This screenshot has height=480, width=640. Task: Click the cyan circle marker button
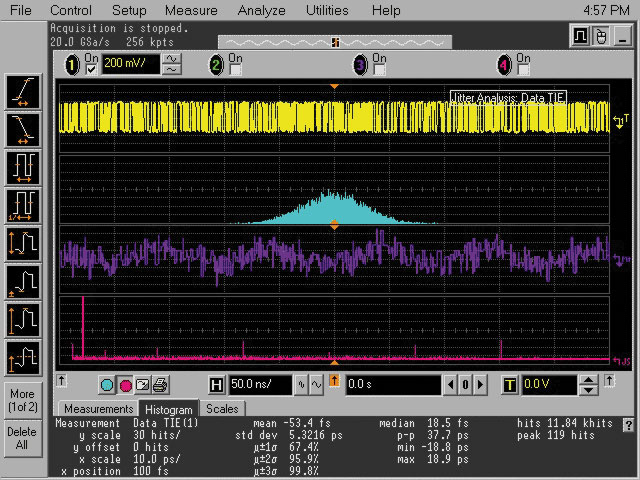pyautogui.click(x=107, y=385)
